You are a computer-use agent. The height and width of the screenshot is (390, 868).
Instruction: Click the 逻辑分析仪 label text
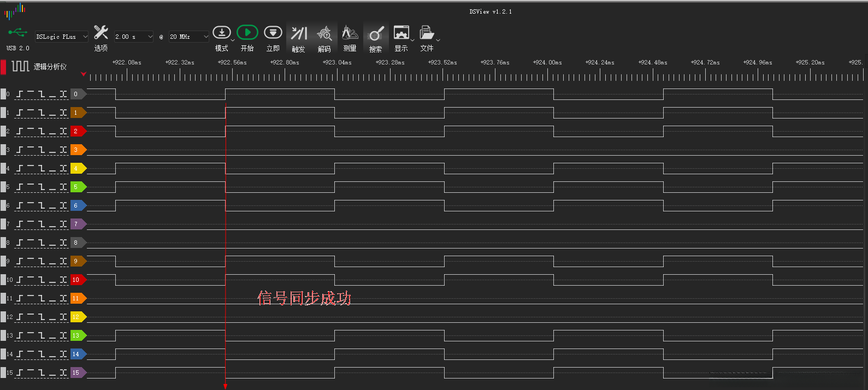[x=50, y=67]
